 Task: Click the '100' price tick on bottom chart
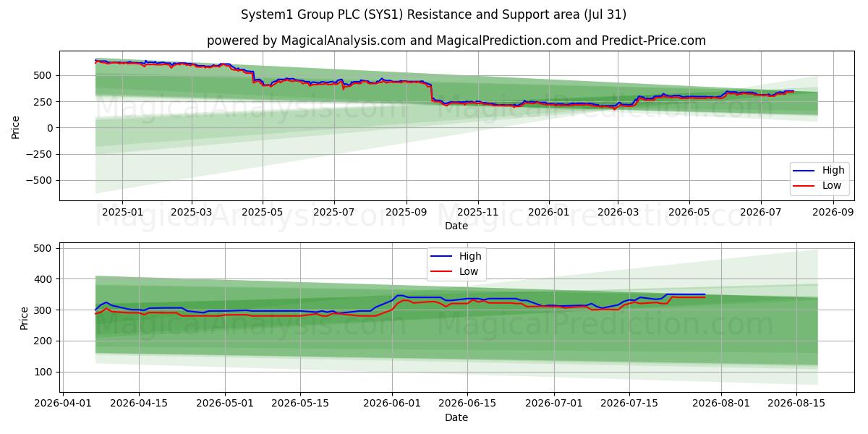(x=45, y=372)
